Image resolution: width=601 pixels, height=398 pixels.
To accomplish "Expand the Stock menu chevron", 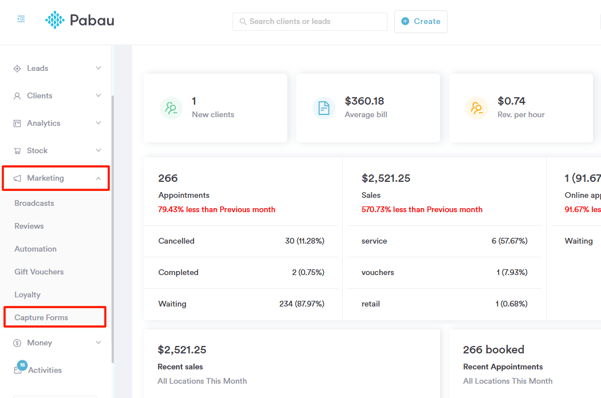I will 99,150.
